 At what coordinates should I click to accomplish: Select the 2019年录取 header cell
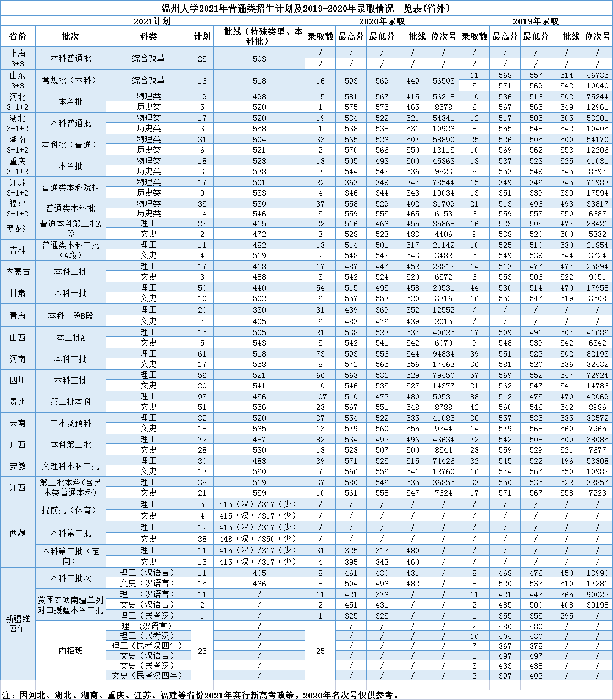tap(535, 21)
